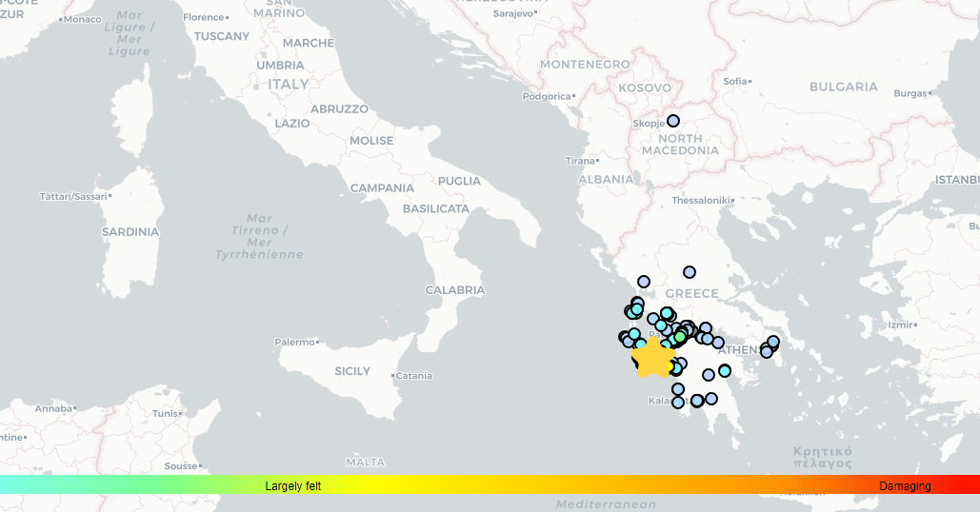Click the marker northwest of the Greece label
Screen dimensions: 980x512
(x=644, y=282)
